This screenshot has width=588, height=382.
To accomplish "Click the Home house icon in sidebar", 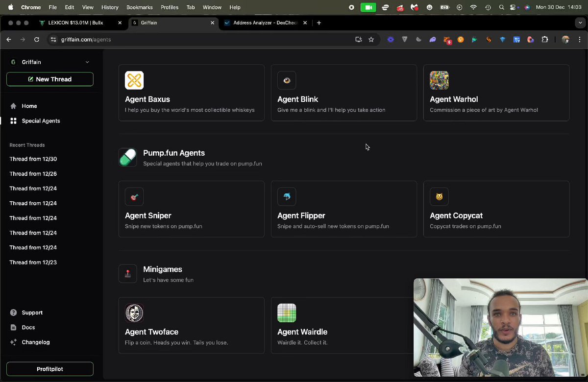I will click(x=13, y=106).
